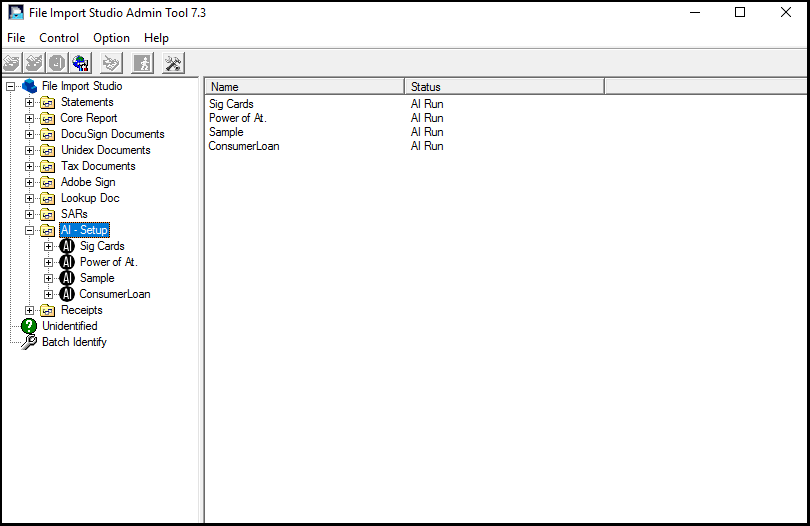The height and width of the screenshot is (526, 810).
Task: Click the AI icon beside ConsumerLoan
Action: [67, 294]
